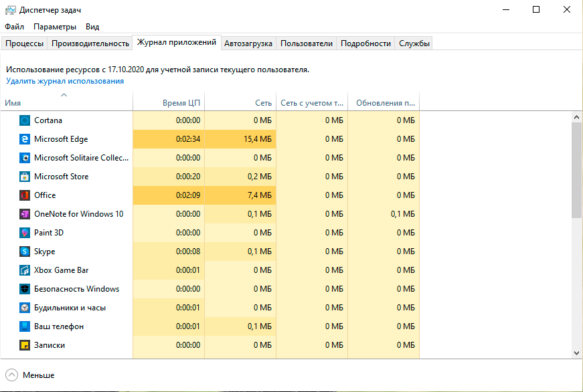The height and width of the screenshot is (392, 583).
Task: Click the Microsoft Edge icon
Action: [25, 139]
